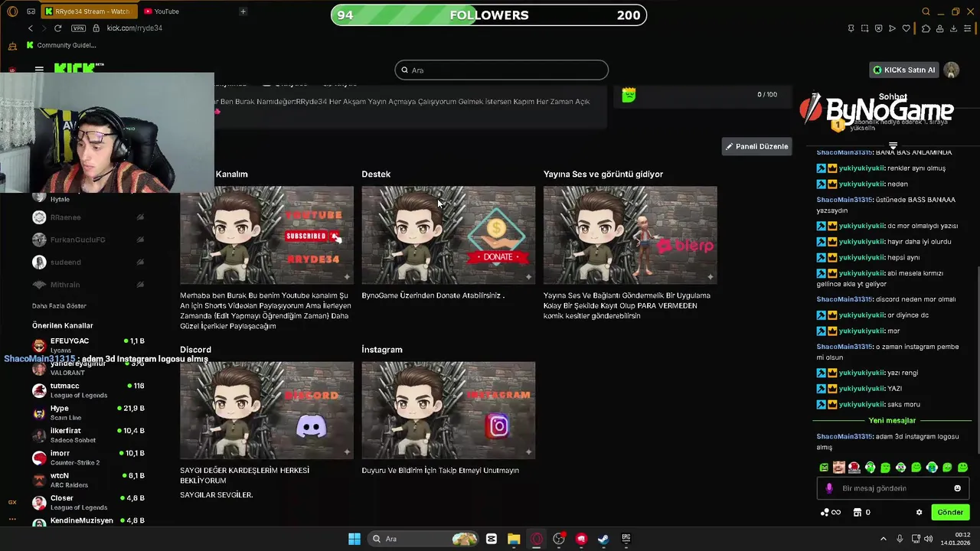Click the pin icon in address bar

851,28
